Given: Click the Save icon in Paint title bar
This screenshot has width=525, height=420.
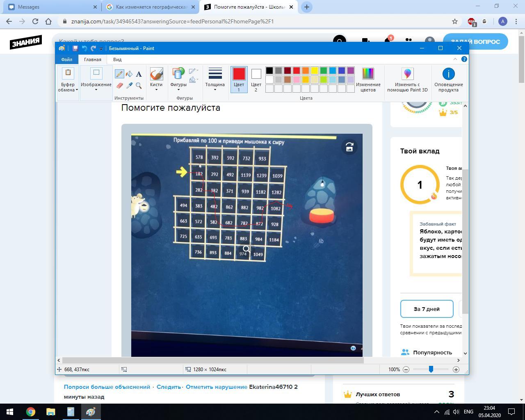Looking at the screenshot, I should tap(75, 48).
